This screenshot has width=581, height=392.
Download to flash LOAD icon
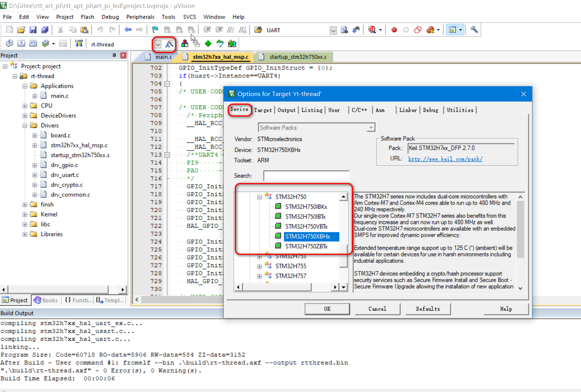point(79,43)
